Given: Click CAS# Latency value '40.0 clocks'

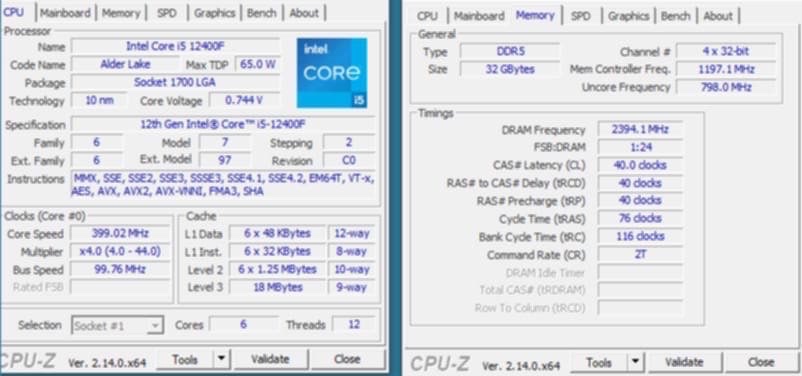Looking at the screenshot, I should pyautogui.click(x=640, y=165).
